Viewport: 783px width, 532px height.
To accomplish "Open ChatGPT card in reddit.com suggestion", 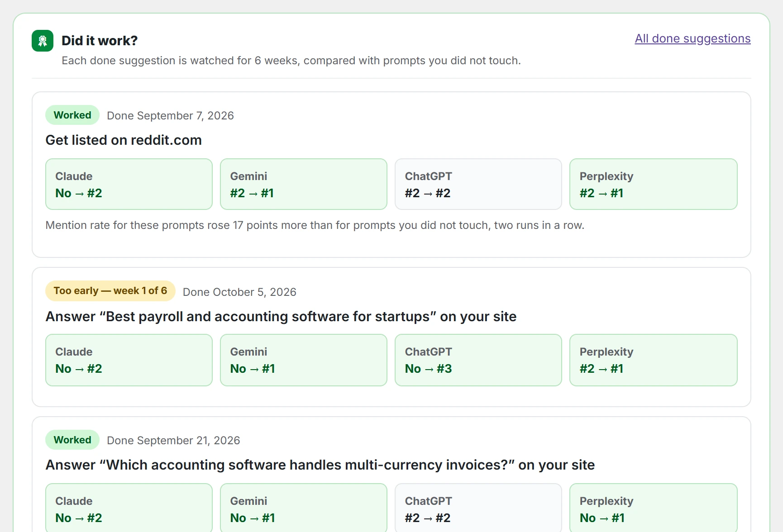I will [x=478, y=184].
